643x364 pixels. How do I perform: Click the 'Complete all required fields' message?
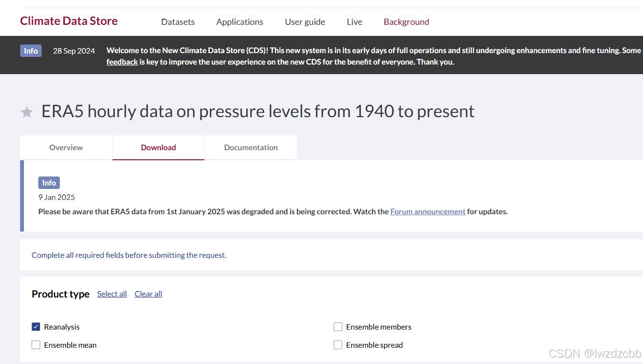pyautogui.click(x=129, y=255)
